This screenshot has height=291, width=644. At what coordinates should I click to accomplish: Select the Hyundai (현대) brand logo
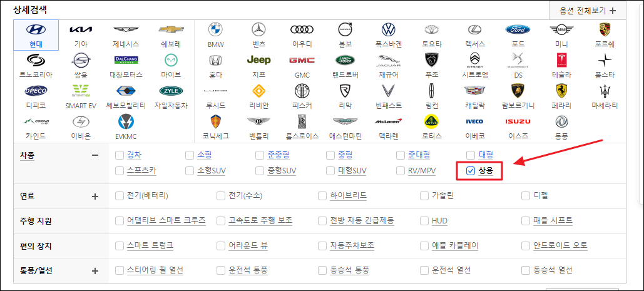click(x=36, y=29)
